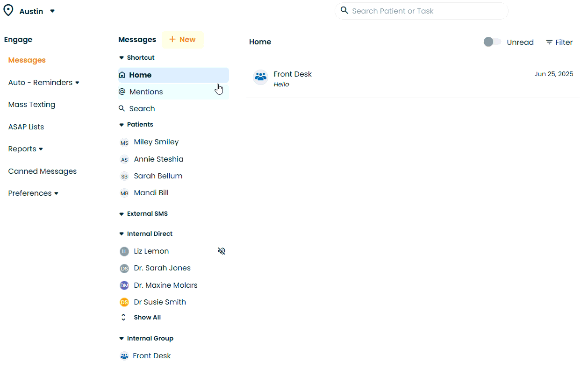The image size is (588, 369).
Task: Collapse the Internal Direct section
Action: [x=122, y=234]
